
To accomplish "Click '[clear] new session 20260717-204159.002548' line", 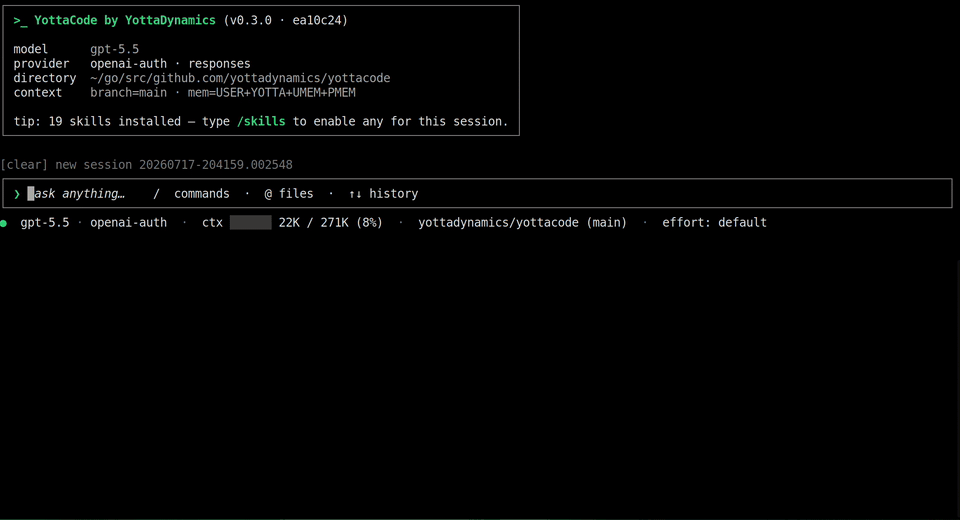I will pyautogui.click(x=146, y=165).
